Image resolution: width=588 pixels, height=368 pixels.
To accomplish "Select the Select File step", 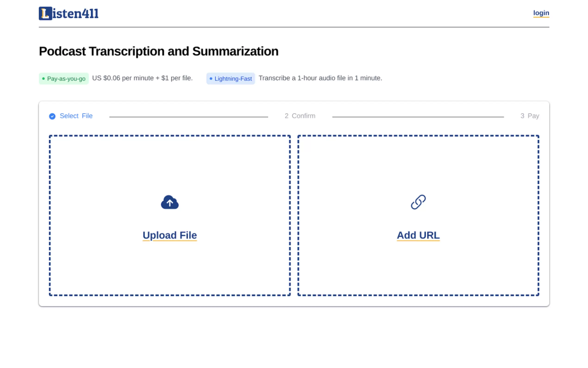I will tap(76, 116).
